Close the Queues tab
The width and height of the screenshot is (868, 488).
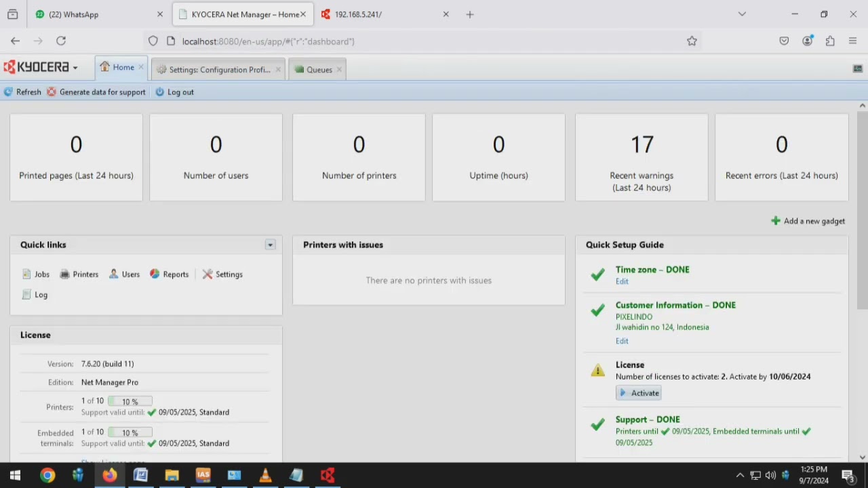tap(340, 70)
